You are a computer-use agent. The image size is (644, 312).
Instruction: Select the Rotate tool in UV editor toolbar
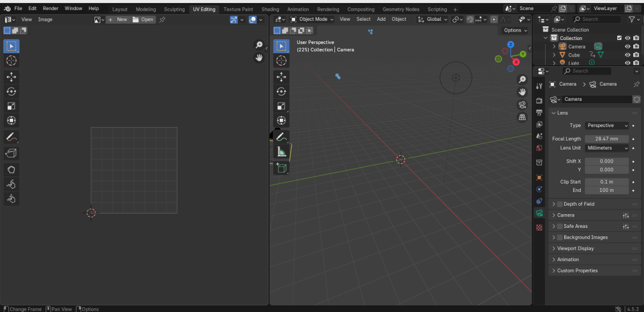point(11,91)
